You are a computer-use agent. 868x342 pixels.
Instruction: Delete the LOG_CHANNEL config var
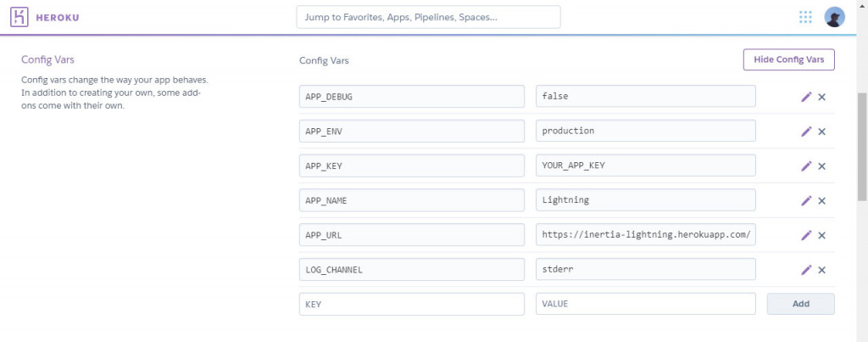click(822, 270)
